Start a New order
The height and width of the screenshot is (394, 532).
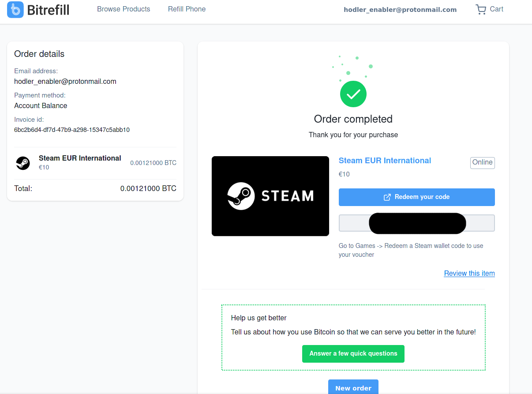[353, 386]
